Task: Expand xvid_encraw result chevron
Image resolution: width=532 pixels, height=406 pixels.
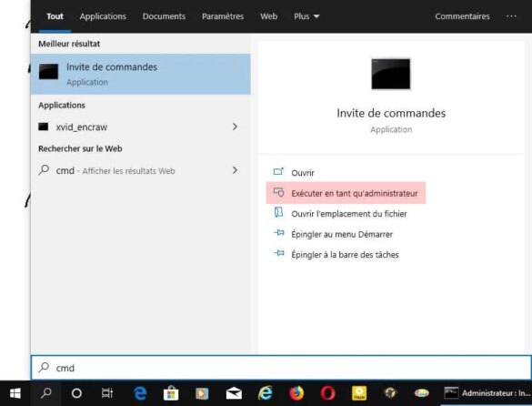Action: (x=235, y=127)
